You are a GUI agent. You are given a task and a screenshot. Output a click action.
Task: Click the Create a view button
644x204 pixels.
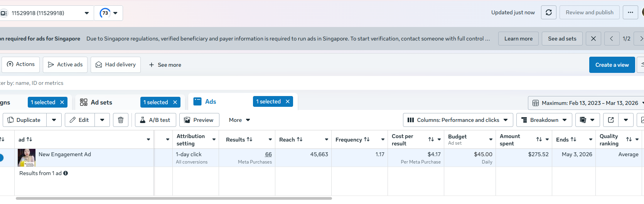point(612,65)
